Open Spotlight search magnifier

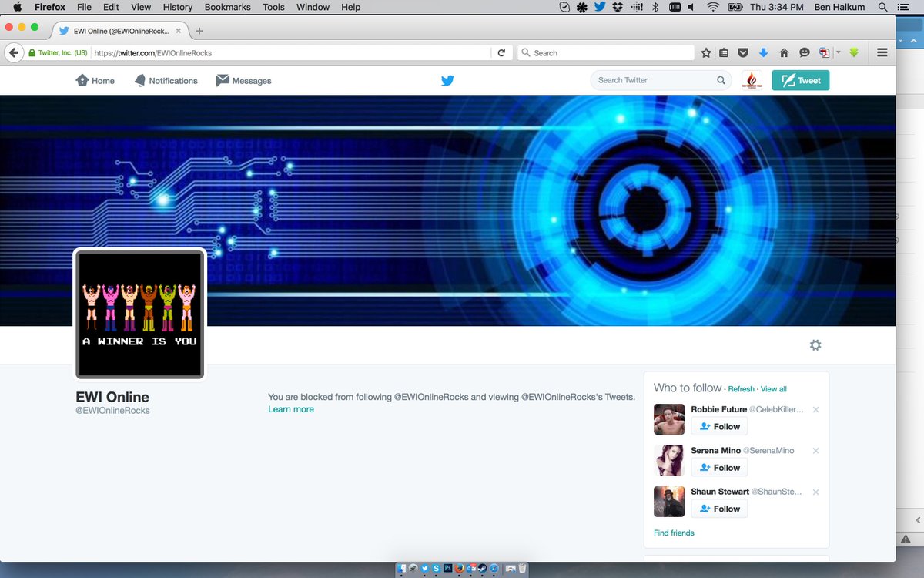[x=882, y=7]
